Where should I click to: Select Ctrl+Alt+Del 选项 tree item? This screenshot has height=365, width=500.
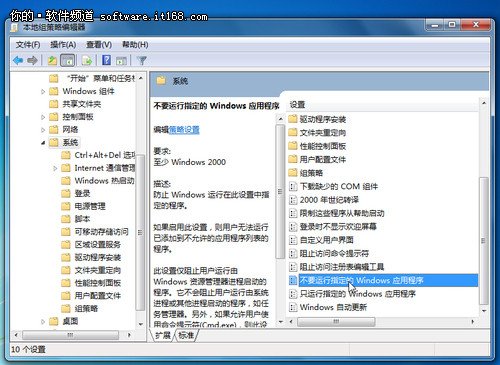point(105,155)
